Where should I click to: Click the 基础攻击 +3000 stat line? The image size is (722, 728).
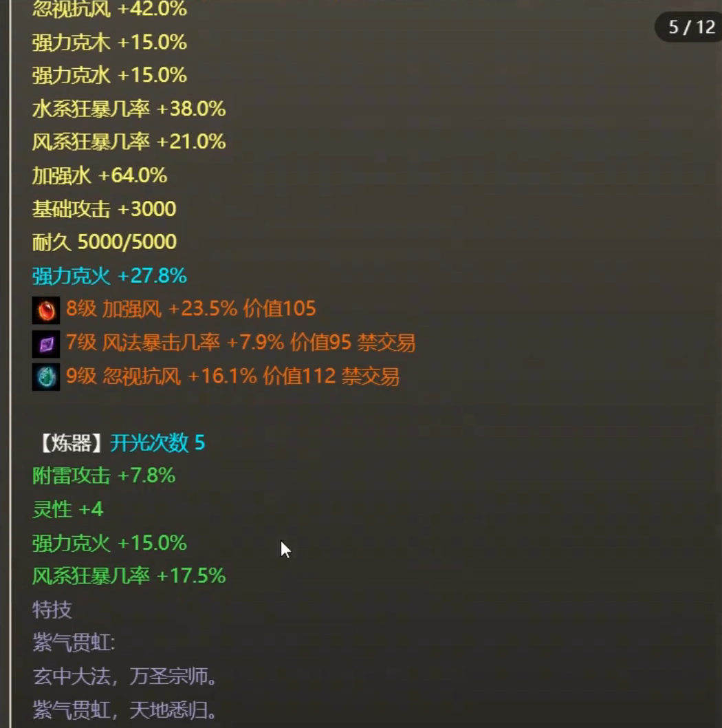tap(105, 209)
